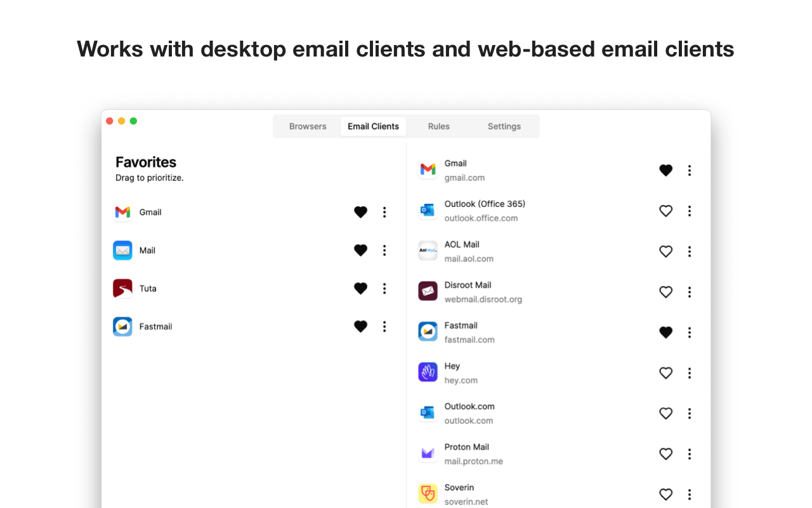Favorite Disroot Mail with the heart

coord(665,292)
